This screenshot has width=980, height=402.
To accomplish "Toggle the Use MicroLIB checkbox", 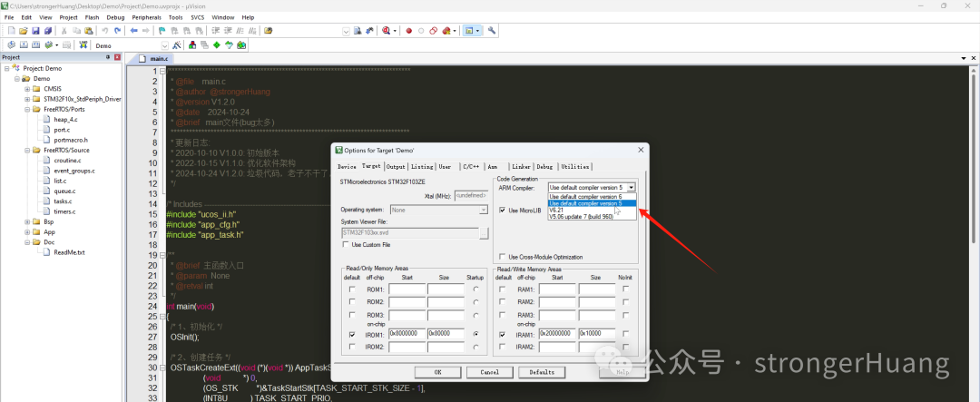I will tap(503, 210).
